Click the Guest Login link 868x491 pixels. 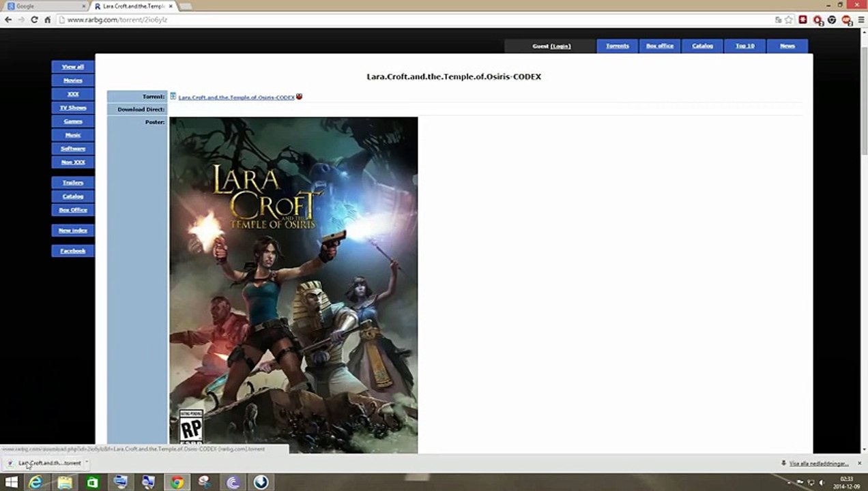[x=560, y=46]
